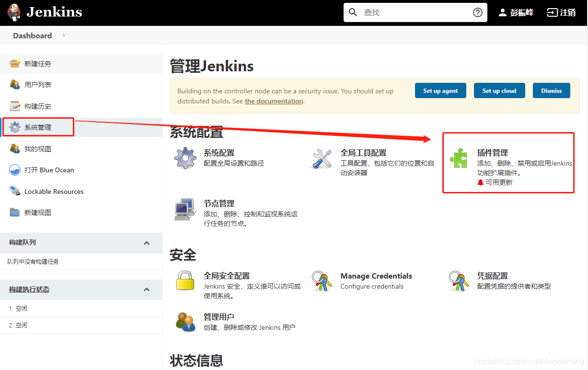Open search help question mark icon
The height and width of the screenshot is (370, 588).
[x=478, y=12]
